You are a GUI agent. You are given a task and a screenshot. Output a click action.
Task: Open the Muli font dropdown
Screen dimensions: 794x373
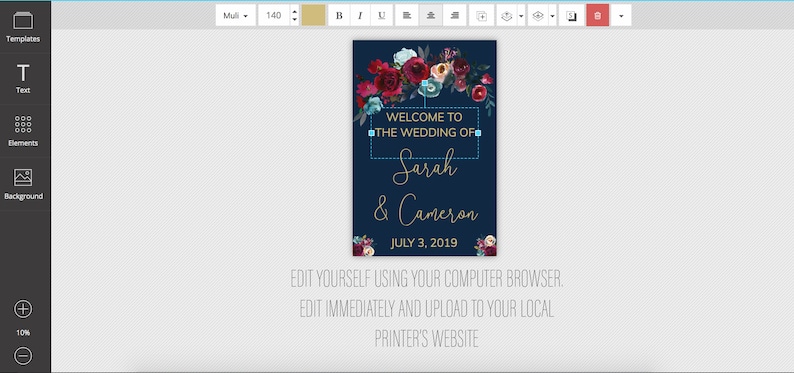point(235,16)
